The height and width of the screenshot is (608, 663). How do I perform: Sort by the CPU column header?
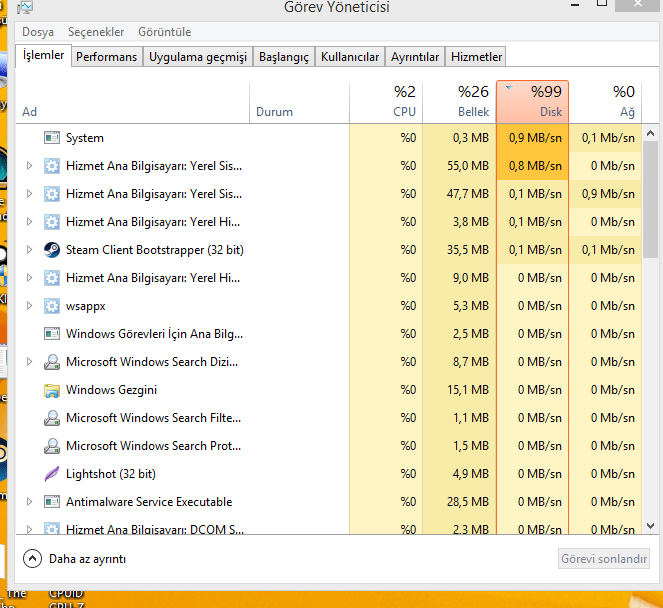click(x=386, y=102)
